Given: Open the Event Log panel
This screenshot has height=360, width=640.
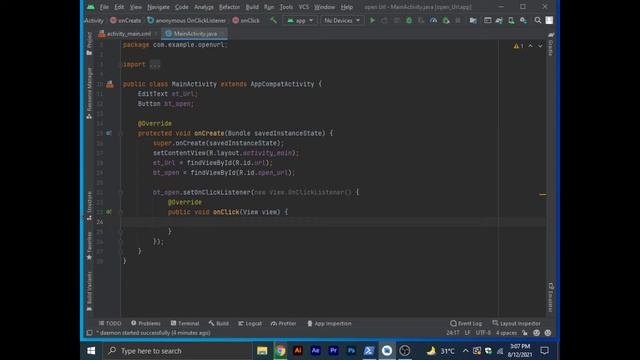Looking at the screenshot, I should (x=466, y=323).
